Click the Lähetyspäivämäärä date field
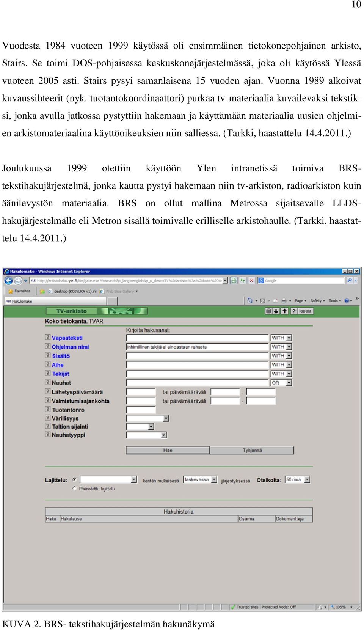The width and height of the screenshot is (364, 630). point(141,392)
